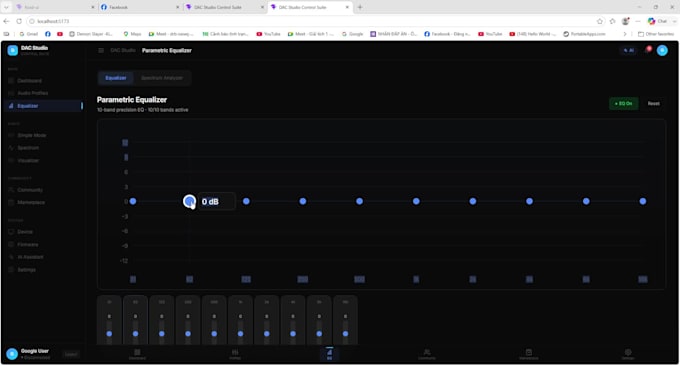Click the 16k band slider handle

(x=345, y=333)
